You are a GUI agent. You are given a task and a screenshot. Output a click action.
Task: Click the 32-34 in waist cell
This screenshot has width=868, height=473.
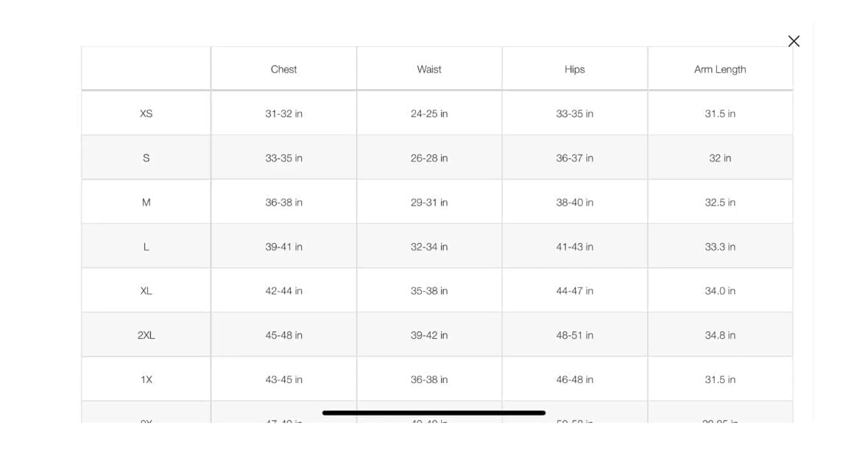pos(429,247)
